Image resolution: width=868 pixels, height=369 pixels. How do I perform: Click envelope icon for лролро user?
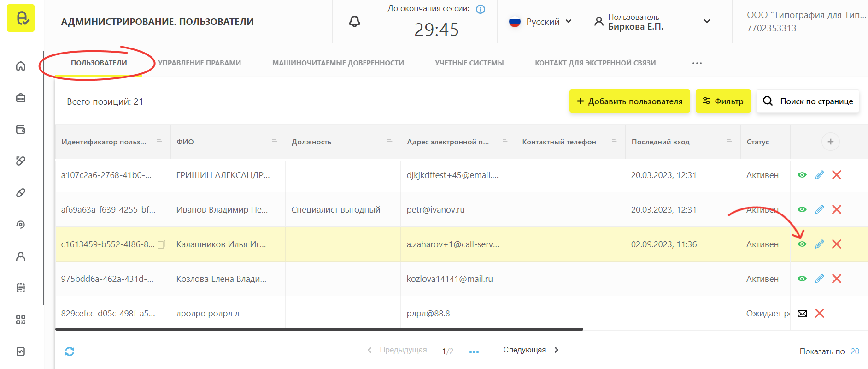coord(802,314)
